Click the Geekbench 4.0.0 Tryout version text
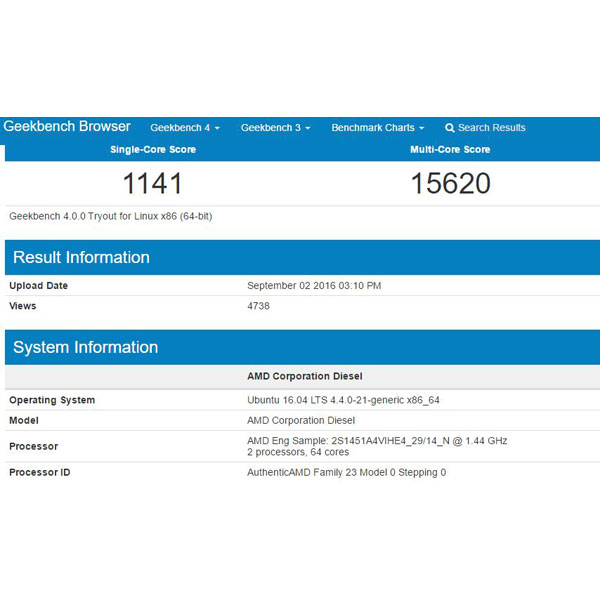 coord(111,216)
